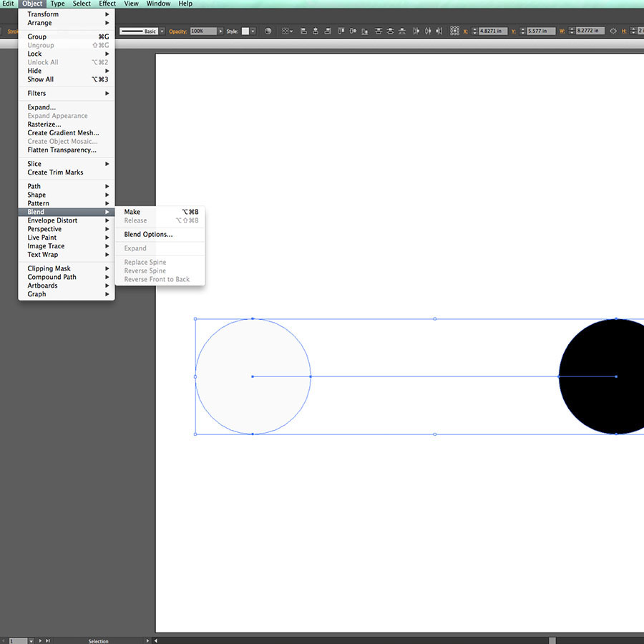Screen dimensions: 644x644
Task: Click Vertical Distribute Center icon
Action: (390, 31)
